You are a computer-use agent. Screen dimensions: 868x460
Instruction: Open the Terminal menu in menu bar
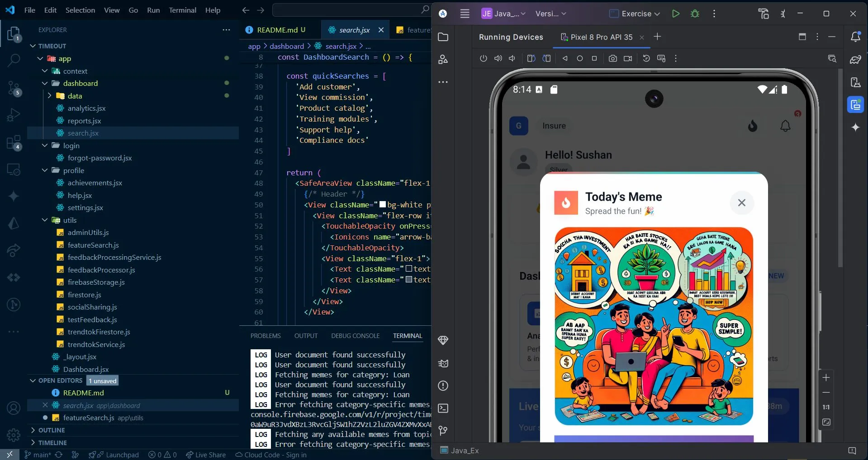[x=182, y=10]
